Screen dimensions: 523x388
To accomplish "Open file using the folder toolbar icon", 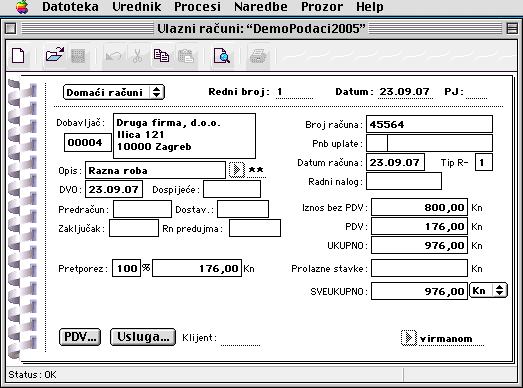I will [55, 55].
